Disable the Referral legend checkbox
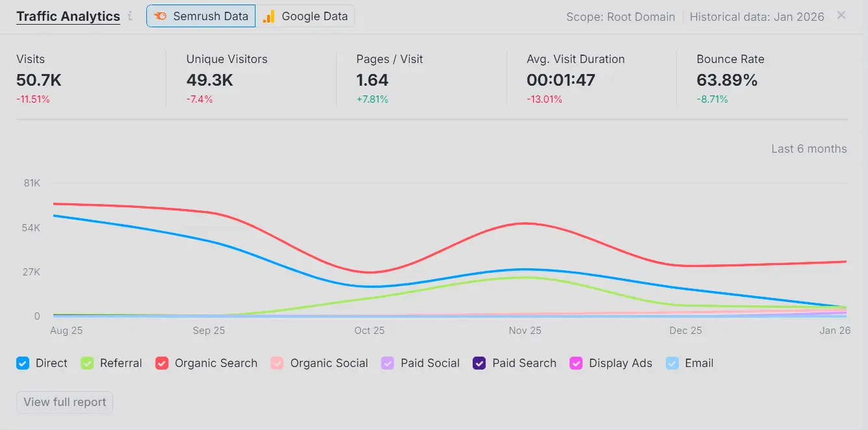The width and height of the screenshot is (868, 430). (87, 363)
